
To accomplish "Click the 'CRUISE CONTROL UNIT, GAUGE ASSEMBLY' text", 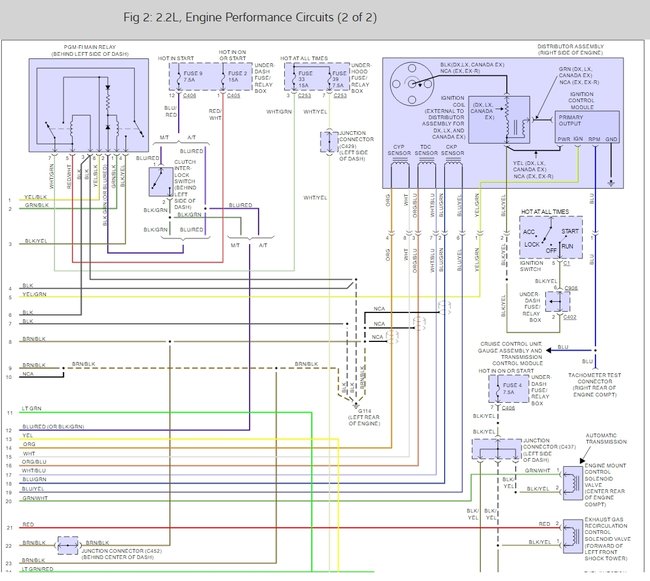I will pyautogui.click(x=511, y=347).
